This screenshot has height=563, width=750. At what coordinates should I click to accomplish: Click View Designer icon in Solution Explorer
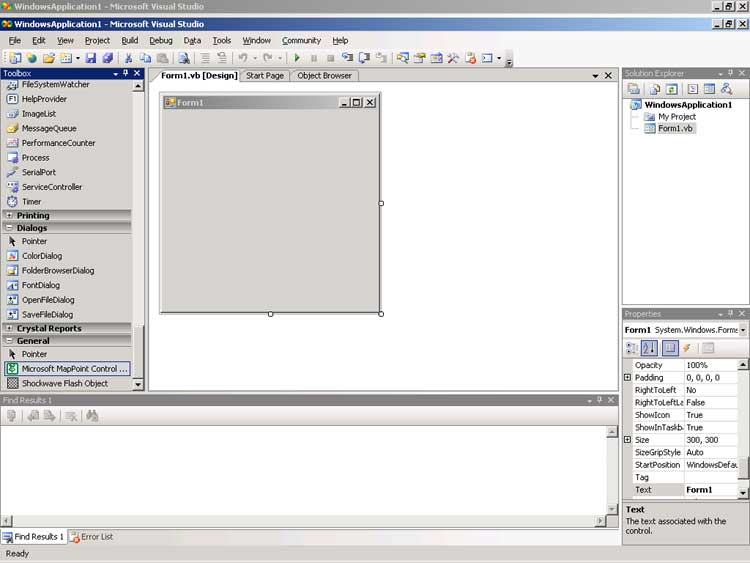[709, 89]
